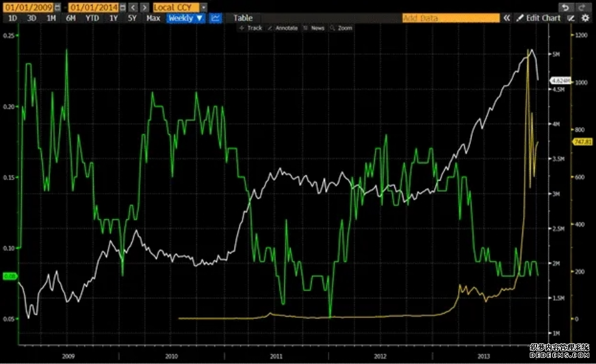Click the redo arrow icon
The height and width of the screenshot is (364, 596).
581,7
